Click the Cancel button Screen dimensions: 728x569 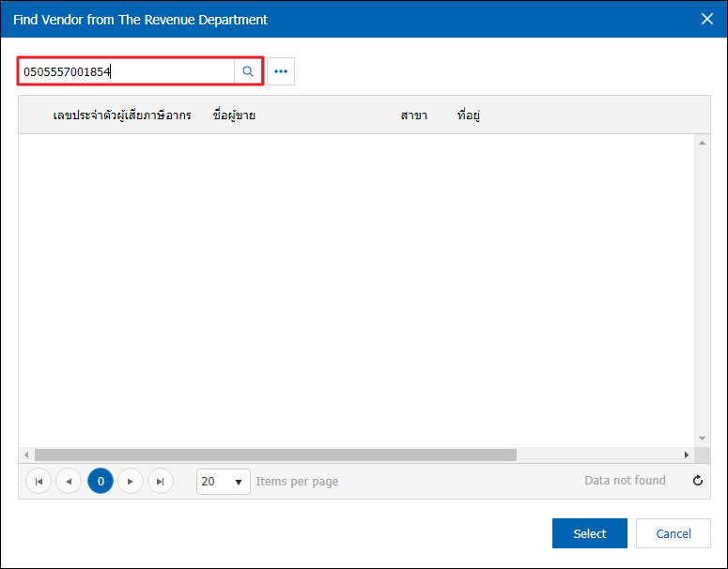pyautogui.click(x=674, y=533)
